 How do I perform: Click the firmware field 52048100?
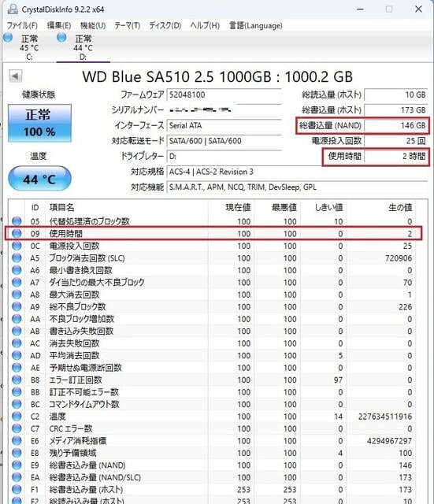[x=224, y=94]
